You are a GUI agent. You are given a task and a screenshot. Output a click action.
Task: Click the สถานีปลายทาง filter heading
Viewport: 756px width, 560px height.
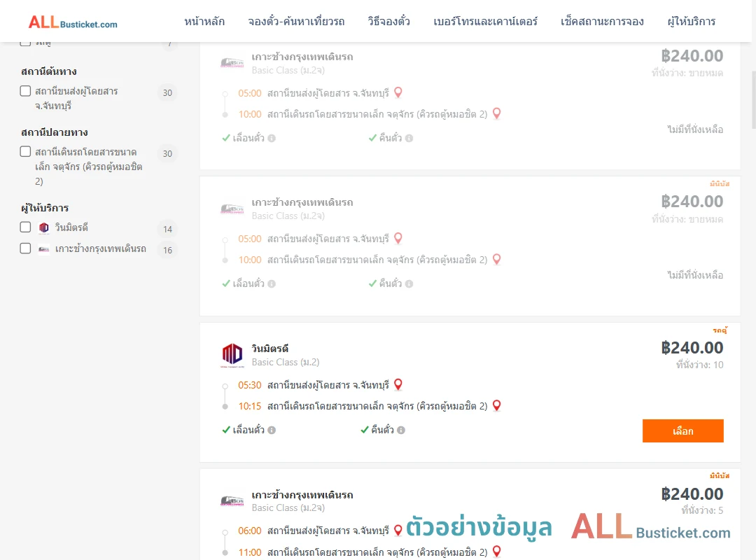54,132
